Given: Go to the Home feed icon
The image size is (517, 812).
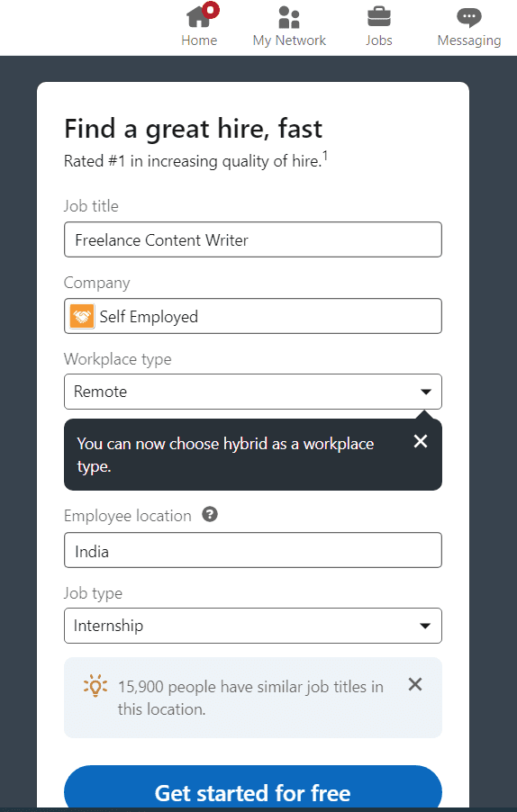Looking at the screenshot, I should point(199,16).
